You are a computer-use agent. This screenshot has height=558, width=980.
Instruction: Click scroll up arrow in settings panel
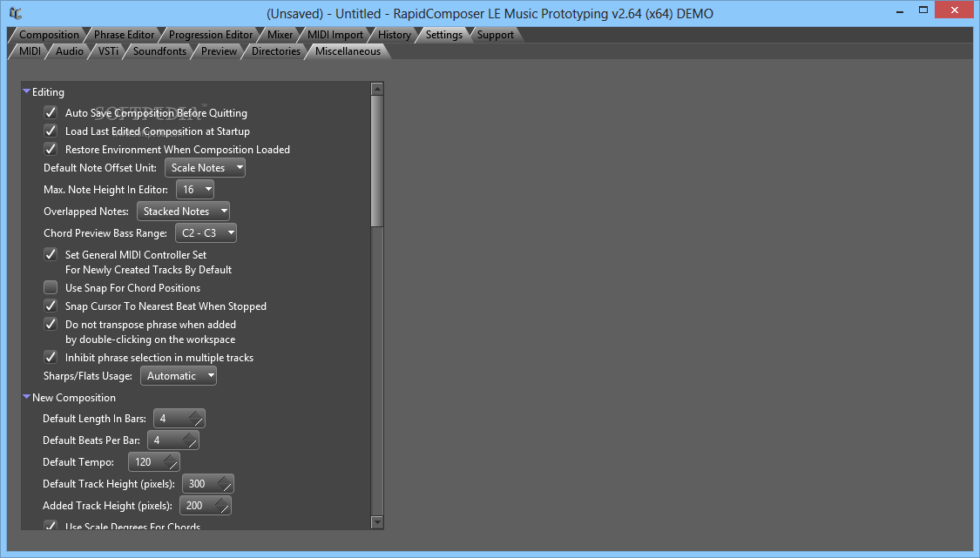[377, 89]
